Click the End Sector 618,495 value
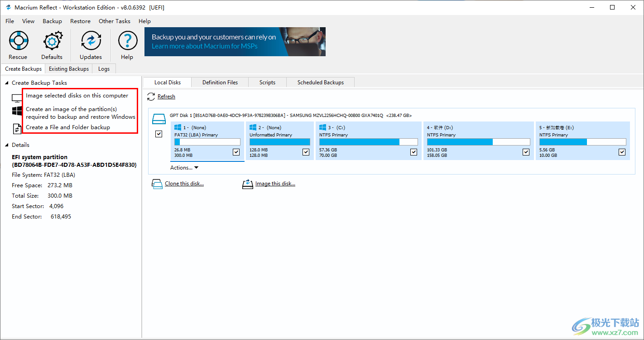This screenshot has width=644, height=340. coord(60,217)
